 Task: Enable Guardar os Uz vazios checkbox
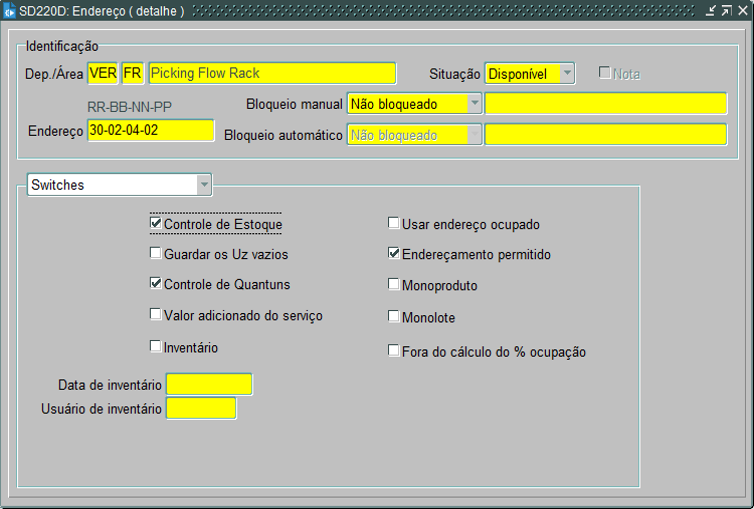click(x=155, y=253)
